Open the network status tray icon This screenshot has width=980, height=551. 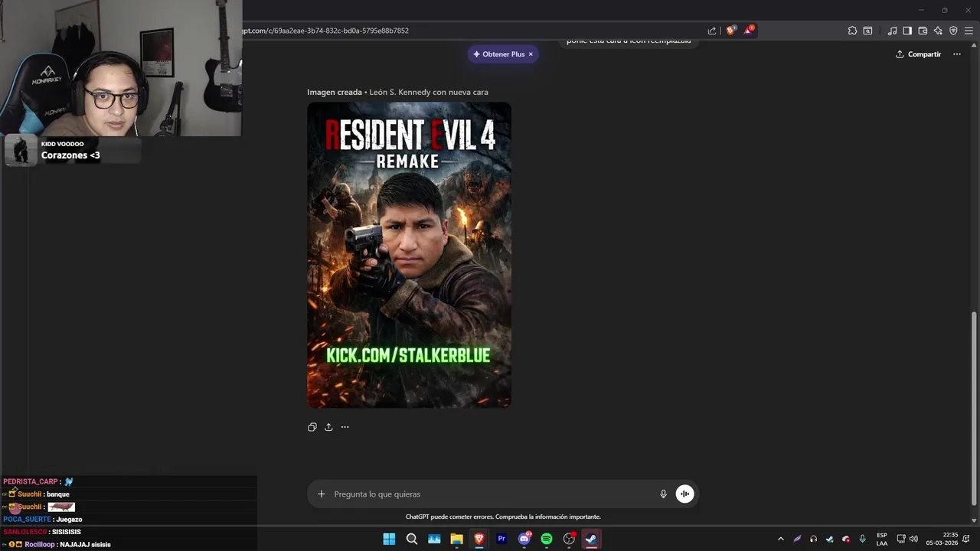tap(901, 539)
